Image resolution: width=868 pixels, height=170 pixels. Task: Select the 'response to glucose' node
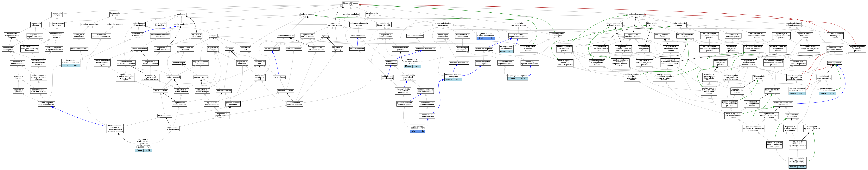point(19,91)
